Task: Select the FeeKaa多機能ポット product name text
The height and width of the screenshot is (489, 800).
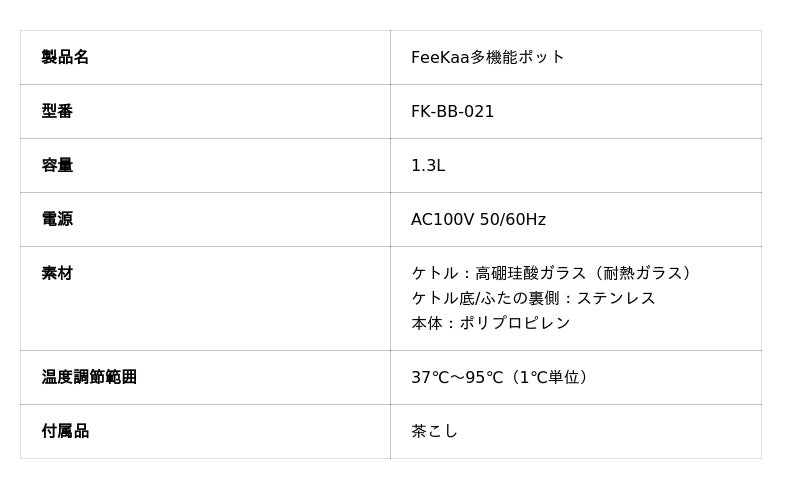Action: [488, 57]
